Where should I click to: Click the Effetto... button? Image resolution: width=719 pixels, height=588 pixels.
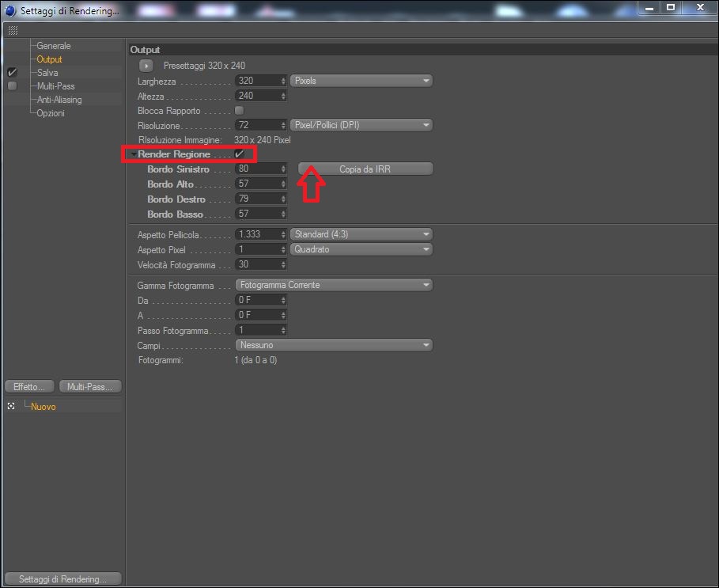point(29,387)
